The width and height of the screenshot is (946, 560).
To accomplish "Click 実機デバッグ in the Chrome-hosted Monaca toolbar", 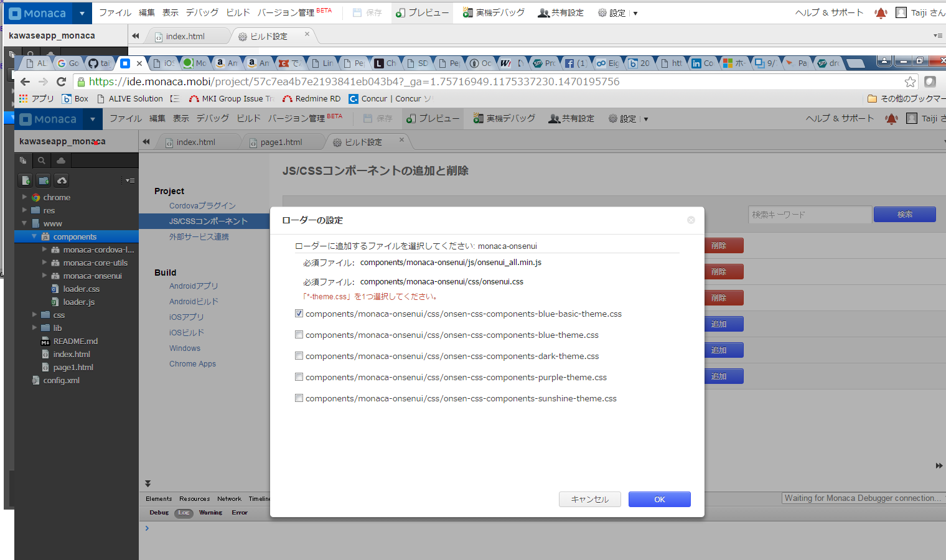I will (504, 118).
